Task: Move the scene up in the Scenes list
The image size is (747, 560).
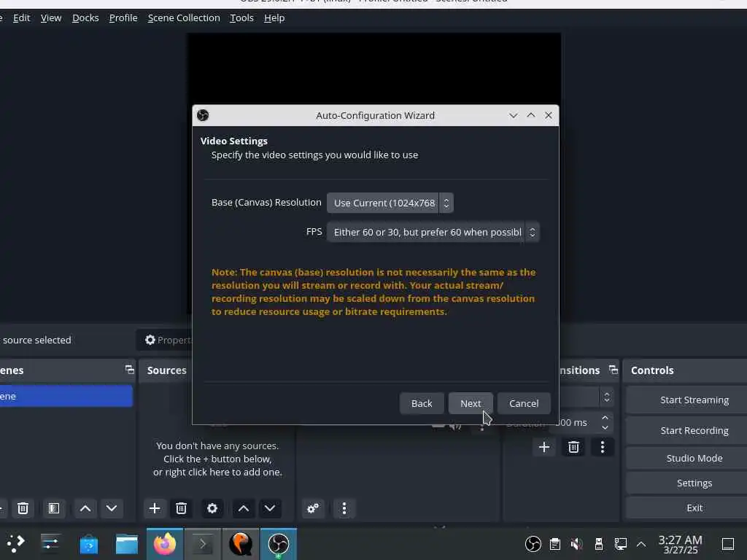Action: click(85, 508)
